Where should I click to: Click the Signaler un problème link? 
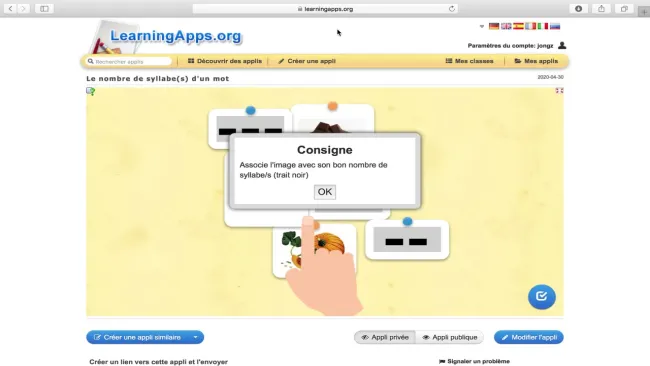(x=474, y=361)
